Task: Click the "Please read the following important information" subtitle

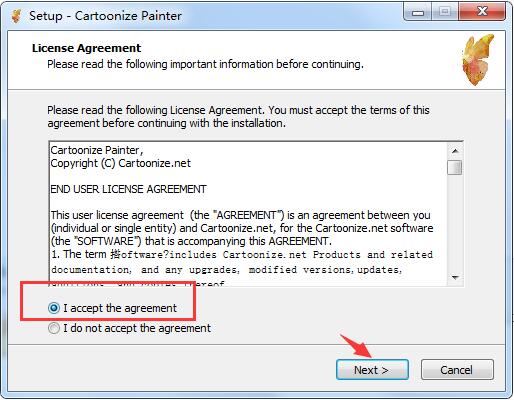Action: (x=205, y=64)
